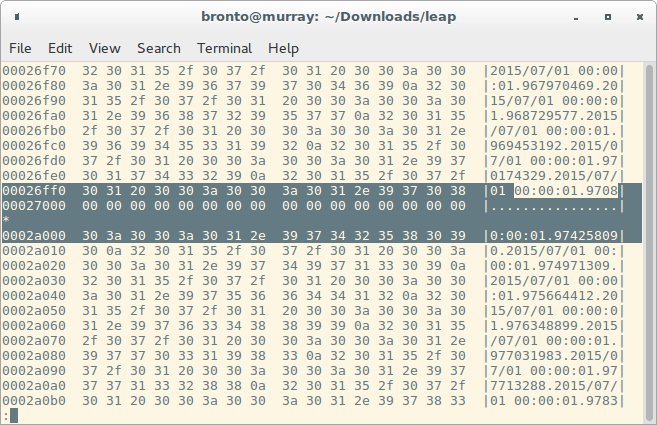Click the offset 0002a0b0 on last line
The image size is (657, 425).
[32, 398]
